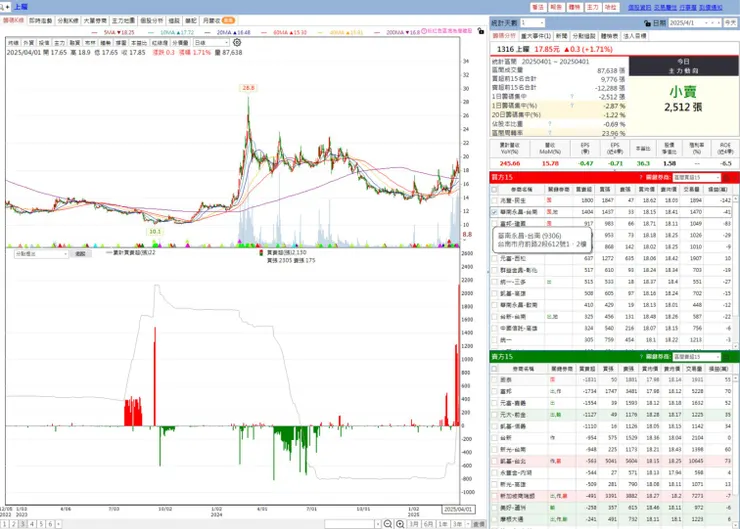The image size is (740, 529).
Task: Click the 60MA legend entry
Action: pyautogui.click(x=285, y=32)
